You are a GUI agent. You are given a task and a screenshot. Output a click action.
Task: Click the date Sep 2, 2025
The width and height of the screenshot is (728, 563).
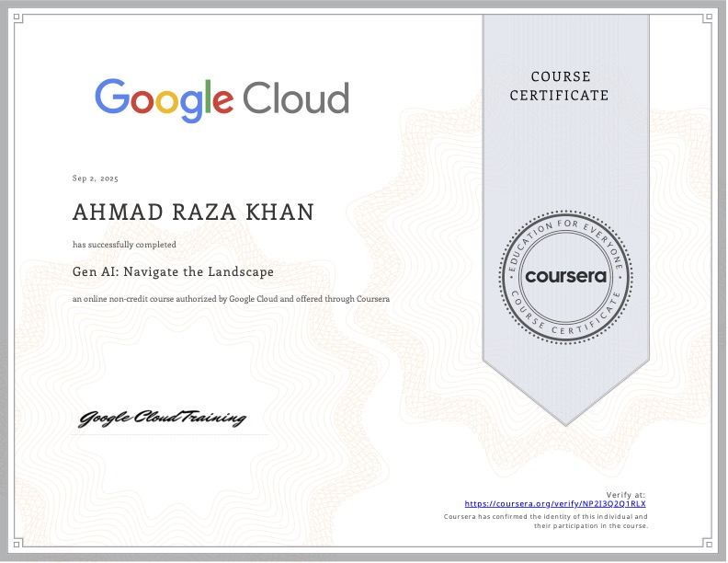(96, 178)
